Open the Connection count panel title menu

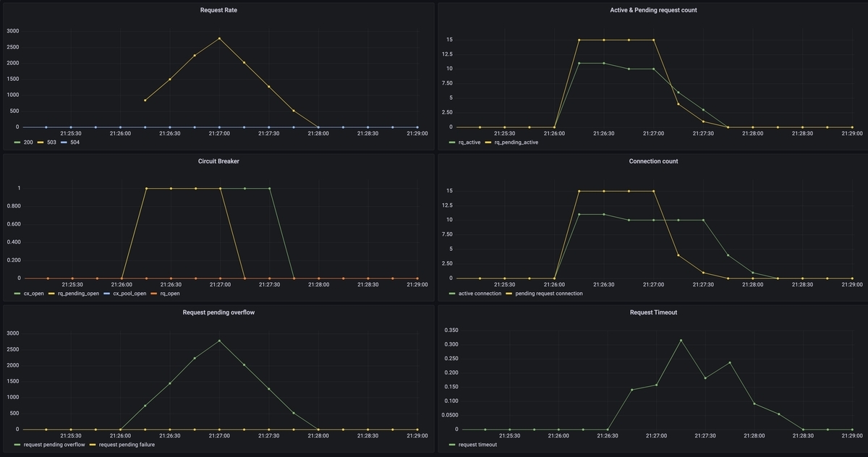pos(653,161)
